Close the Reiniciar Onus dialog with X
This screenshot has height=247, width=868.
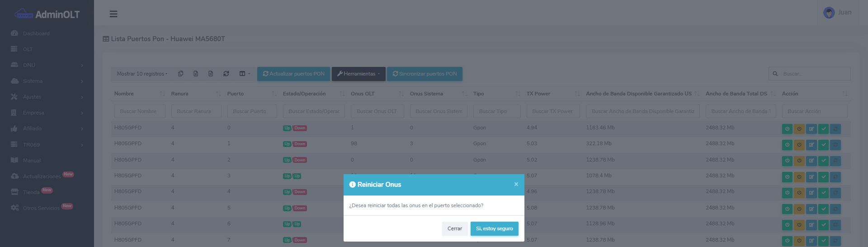(516, 184)
